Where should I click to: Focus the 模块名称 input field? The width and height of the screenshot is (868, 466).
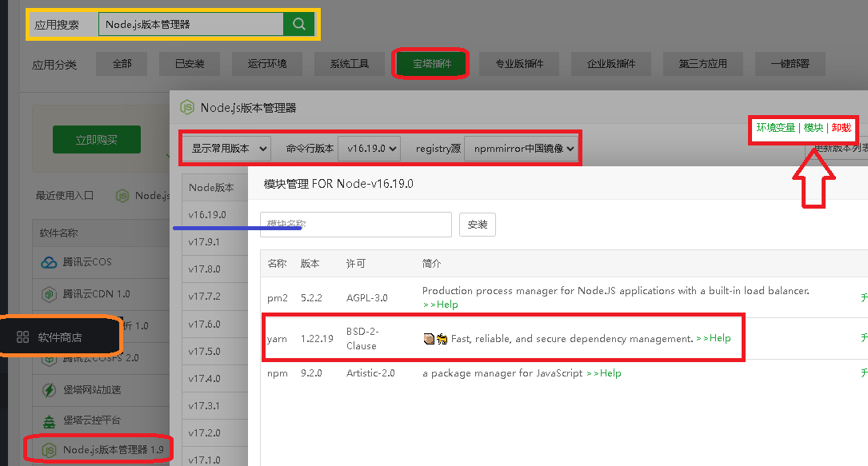[356, 225]
